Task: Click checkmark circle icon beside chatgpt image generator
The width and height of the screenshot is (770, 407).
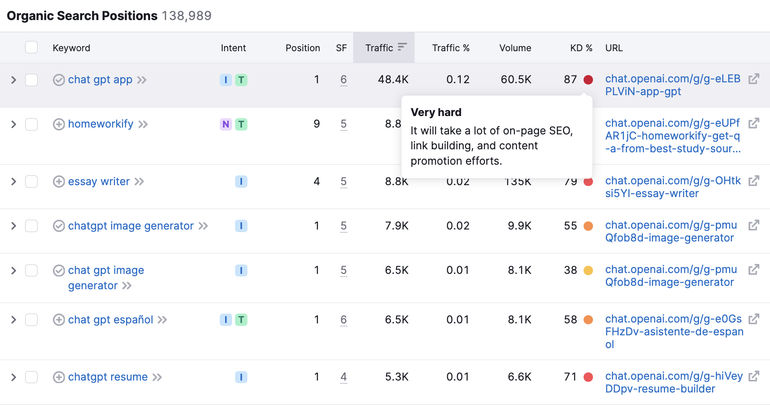Action: pos(58,226)
